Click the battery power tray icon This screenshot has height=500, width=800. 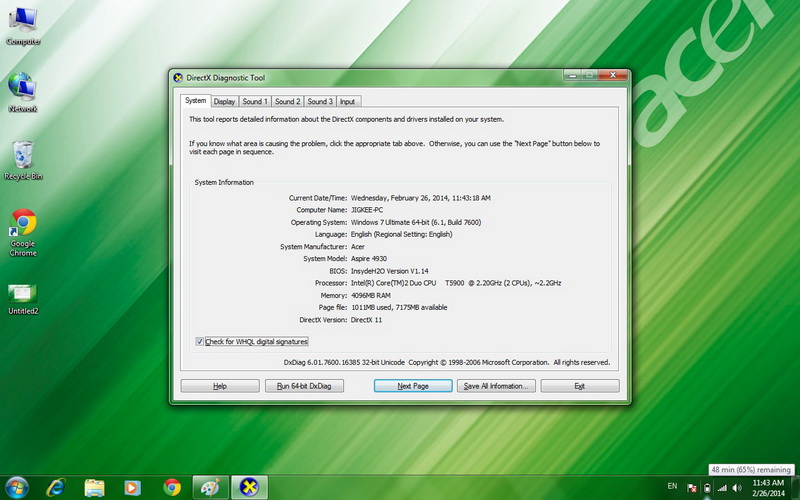pyautogui.click(x=707, y=488)
